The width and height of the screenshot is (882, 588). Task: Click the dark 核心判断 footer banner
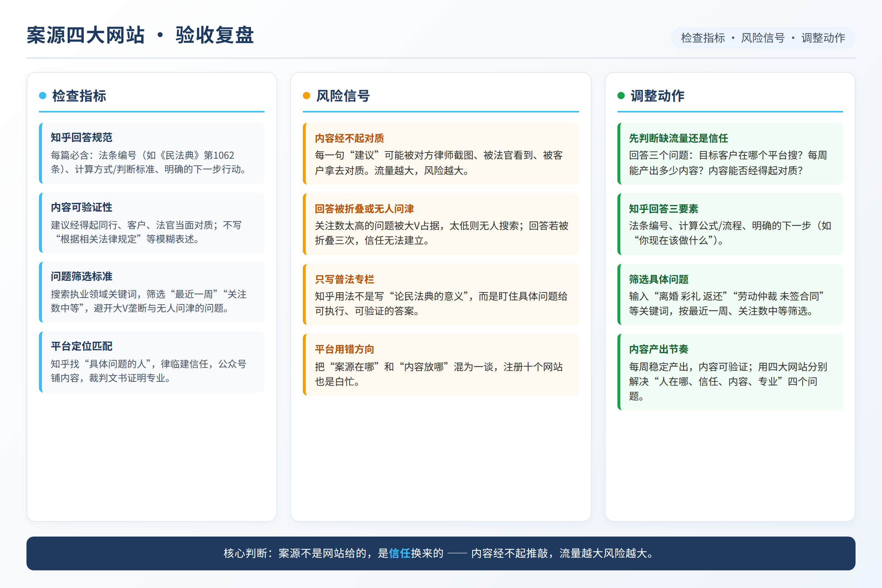pos(441,553)
